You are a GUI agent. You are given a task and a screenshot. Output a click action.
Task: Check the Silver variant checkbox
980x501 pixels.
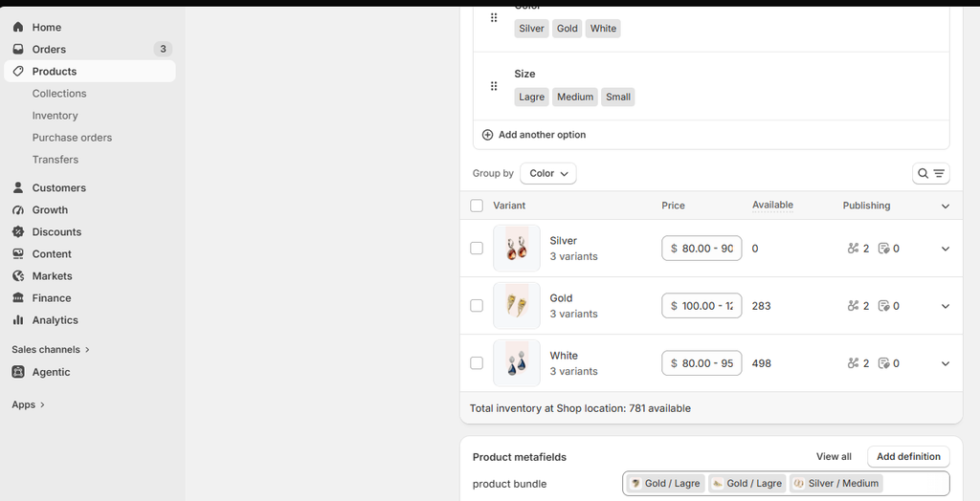477,248
